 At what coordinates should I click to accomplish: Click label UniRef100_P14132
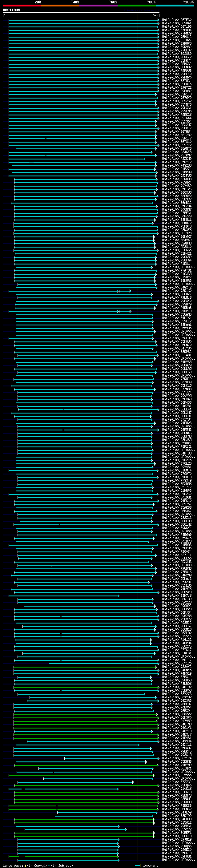click(x=177, y=640)
